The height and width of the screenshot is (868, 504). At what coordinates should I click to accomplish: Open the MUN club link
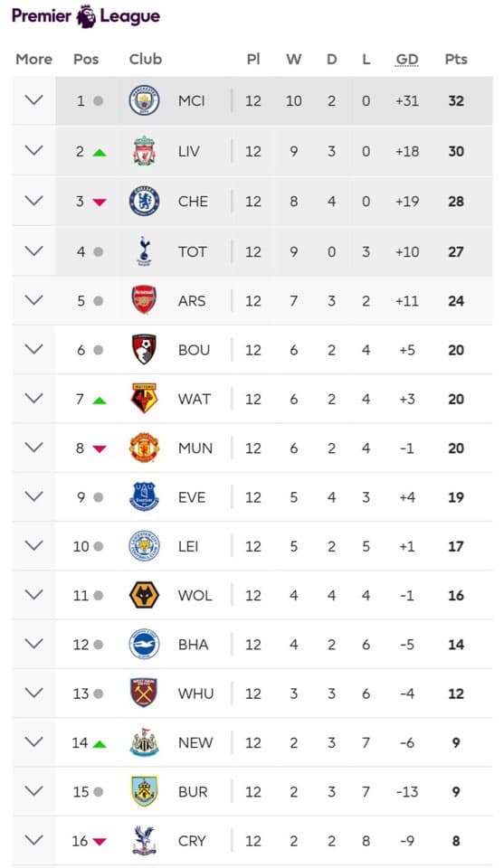tap(195, 448)
